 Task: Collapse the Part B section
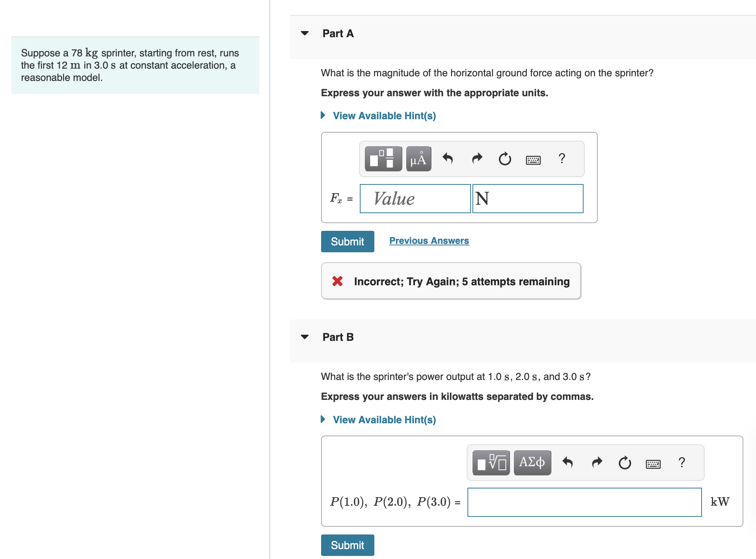point(305,337)
